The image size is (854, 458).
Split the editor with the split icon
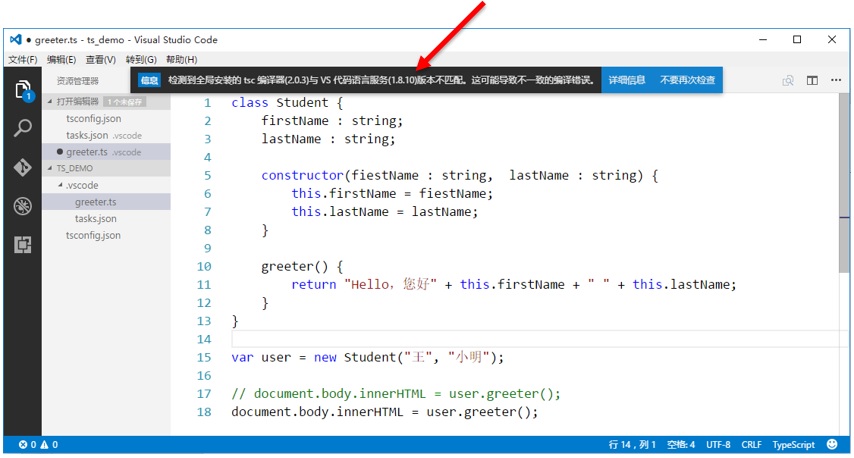tap(812, 81)
